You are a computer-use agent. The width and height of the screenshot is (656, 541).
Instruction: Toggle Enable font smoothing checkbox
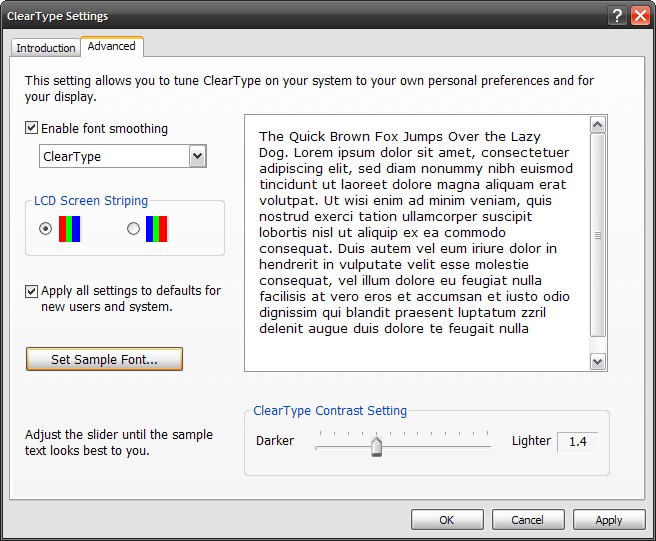click(x=31, y=128)
